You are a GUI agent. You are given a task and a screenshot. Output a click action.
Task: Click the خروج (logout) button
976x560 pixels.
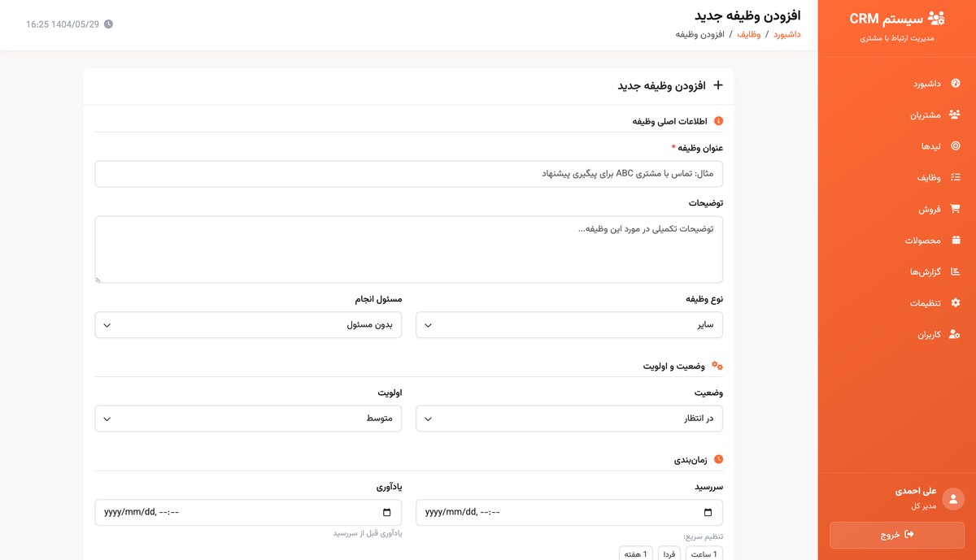click(896, 535)
